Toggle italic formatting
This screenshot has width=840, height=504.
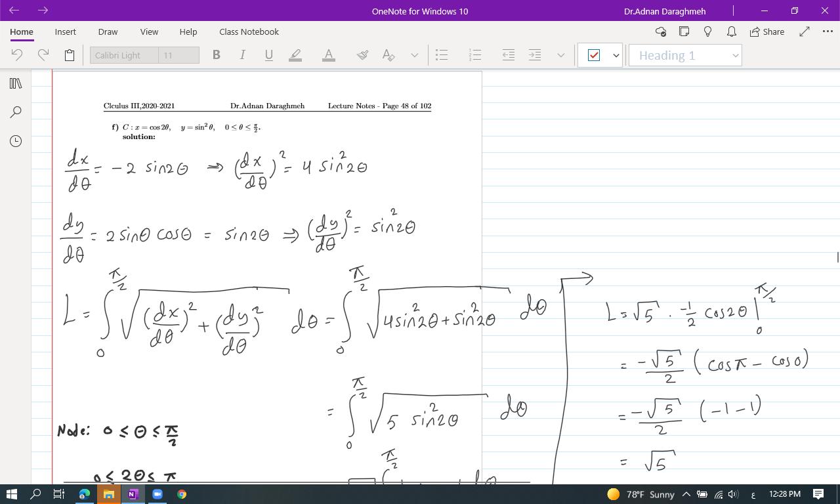tap(242, 55)
